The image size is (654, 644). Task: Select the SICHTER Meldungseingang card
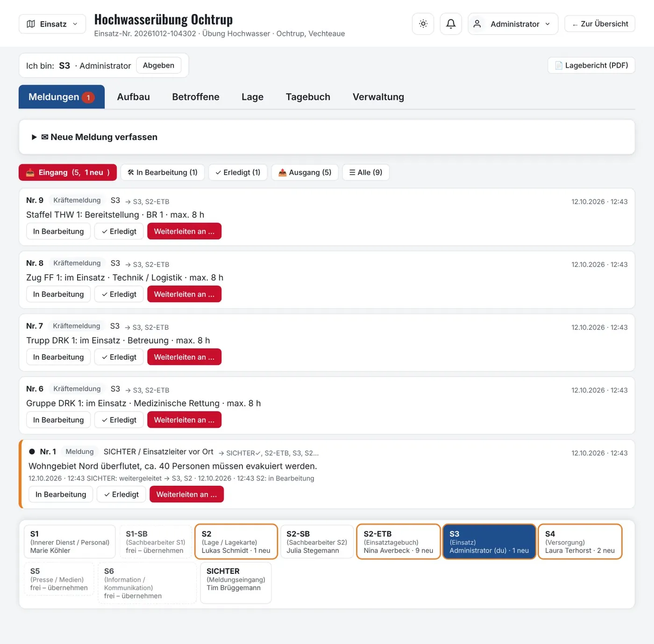(236, 583)
